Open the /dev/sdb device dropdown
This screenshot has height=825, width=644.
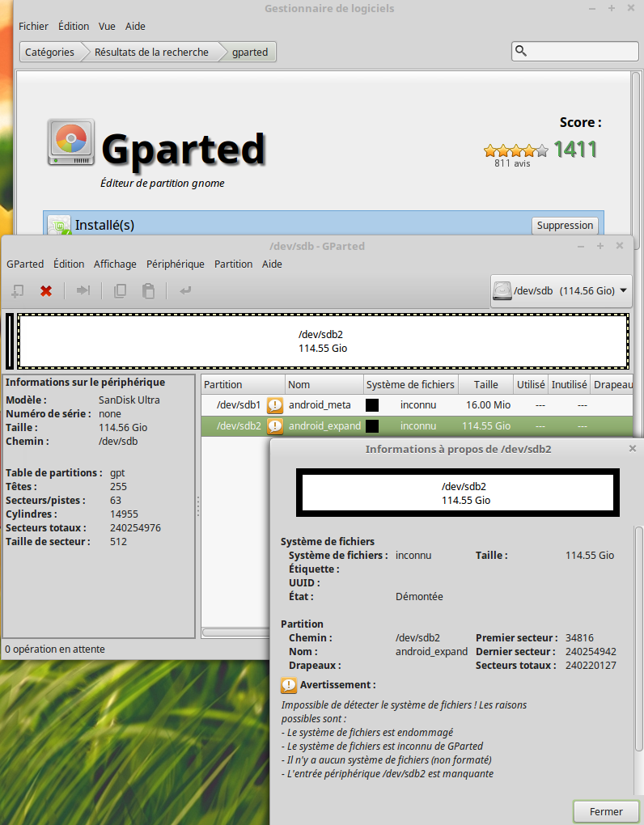pos(561,290)
